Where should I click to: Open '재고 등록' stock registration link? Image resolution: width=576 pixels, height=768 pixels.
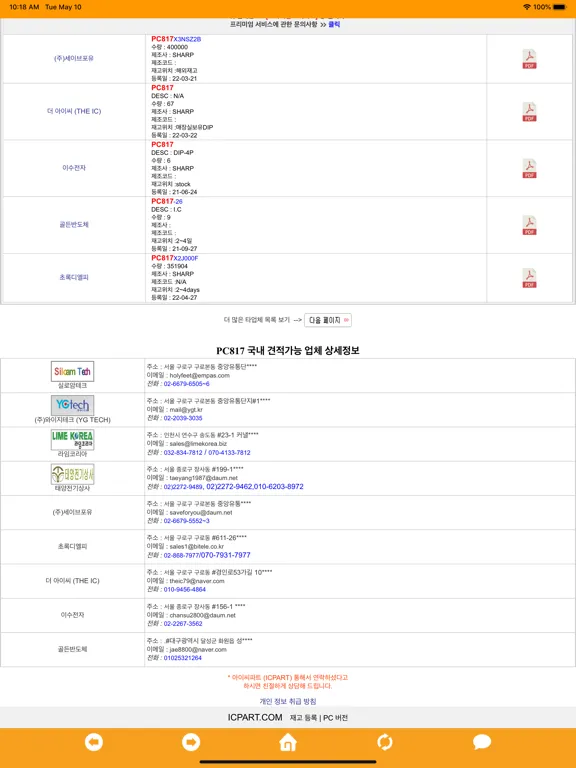pos(303,718)
